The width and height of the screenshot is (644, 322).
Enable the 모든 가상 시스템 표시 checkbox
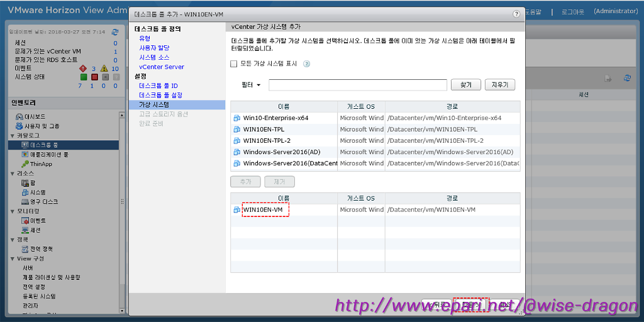(234, 64)
